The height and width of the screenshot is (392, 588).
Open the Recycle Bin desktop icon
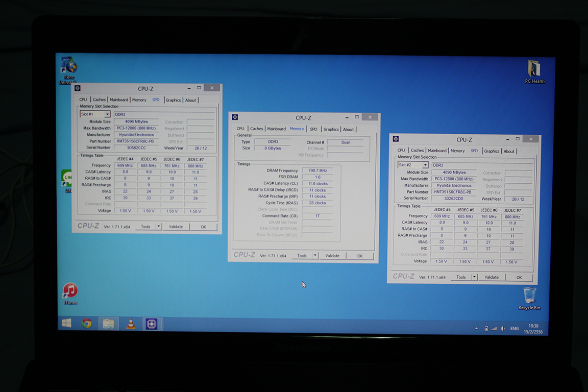point(529,299)
